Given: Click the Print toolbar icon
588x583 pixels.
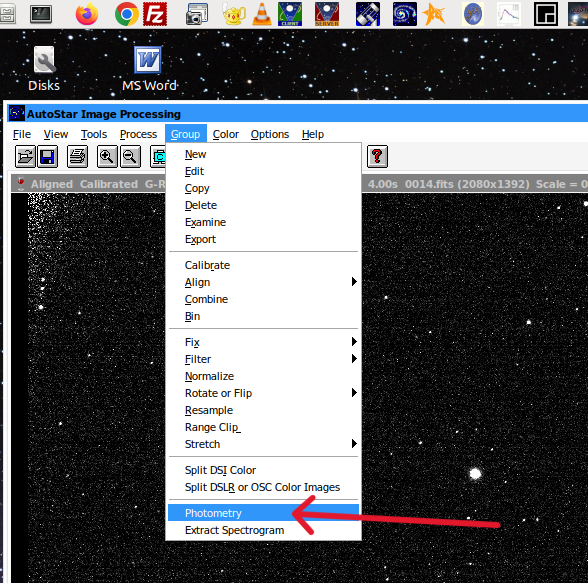Looking at the screenshot, I should [77, 156].
